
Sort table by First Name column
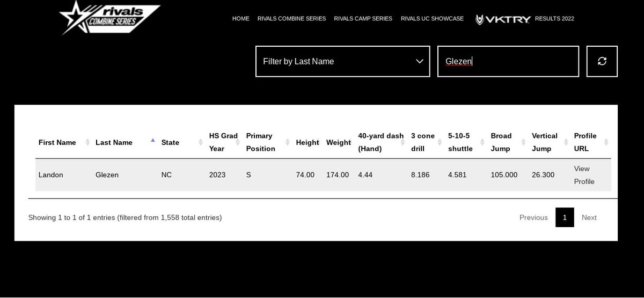64,142
